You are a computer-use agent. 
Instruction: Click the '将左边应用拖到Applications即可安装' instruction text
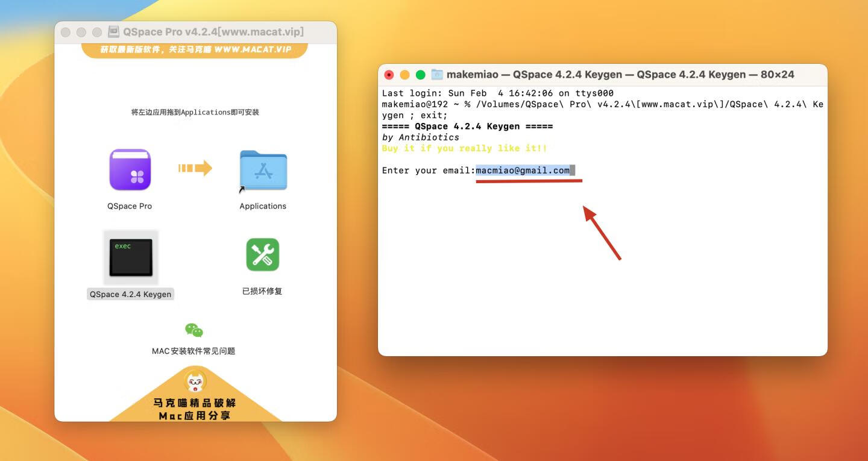click(x=195, y=112)
